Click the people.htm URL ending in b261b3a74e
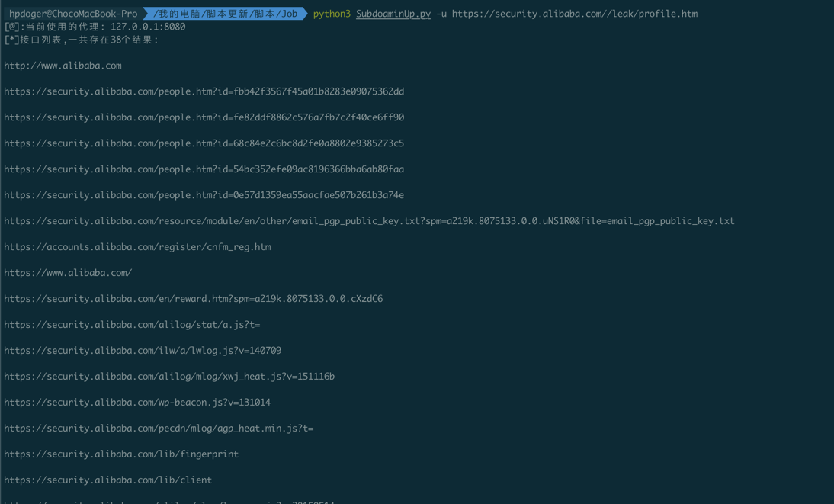Screen dimensions: 834x504 point(204,194)
